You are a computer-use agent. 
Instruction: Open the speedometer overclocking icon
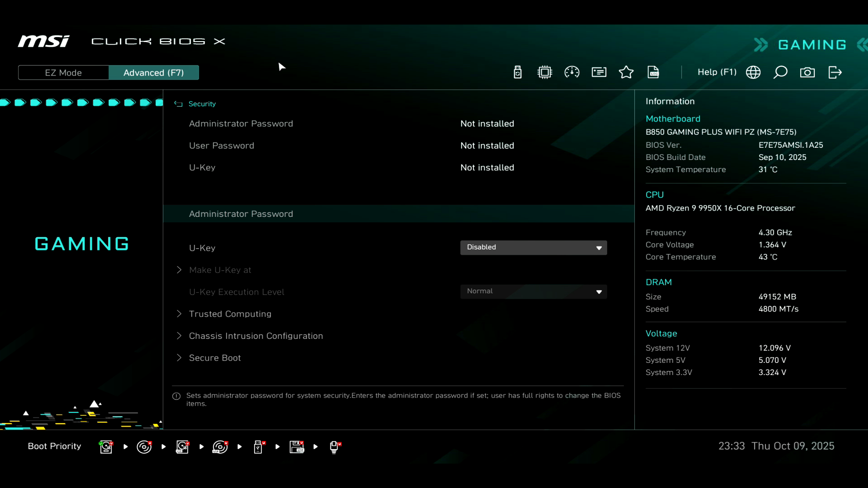(x=572, y=72)
